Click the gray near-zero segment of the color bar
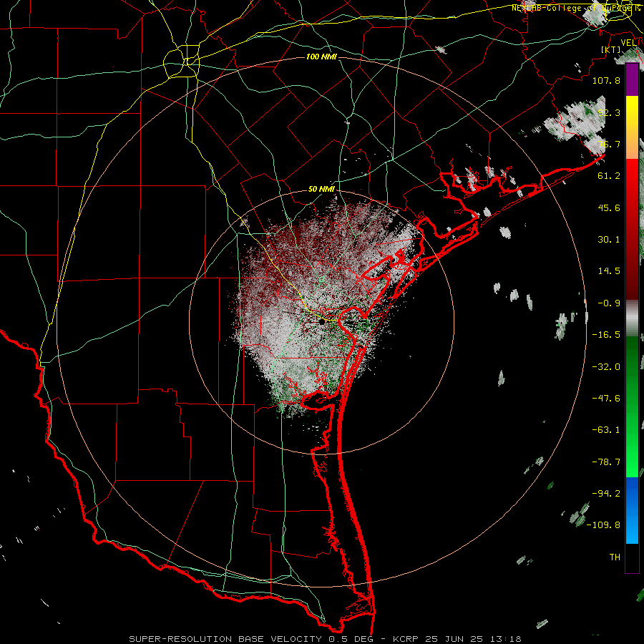This screenshot has width=644, height=644. click(632, 318)
